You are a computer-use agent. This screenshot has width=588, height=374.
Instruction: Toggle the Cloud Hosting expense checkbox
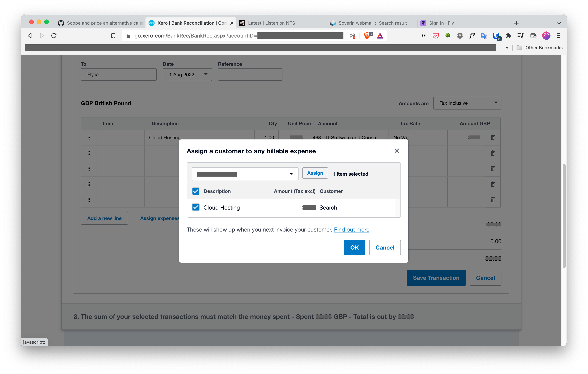(x=196, y=207)
